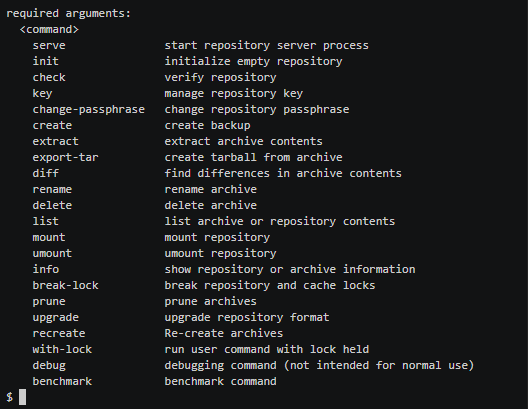Select the 'rename' command entry
The height and width of the screenshot is (409, 528).
(x=52, y=190)
